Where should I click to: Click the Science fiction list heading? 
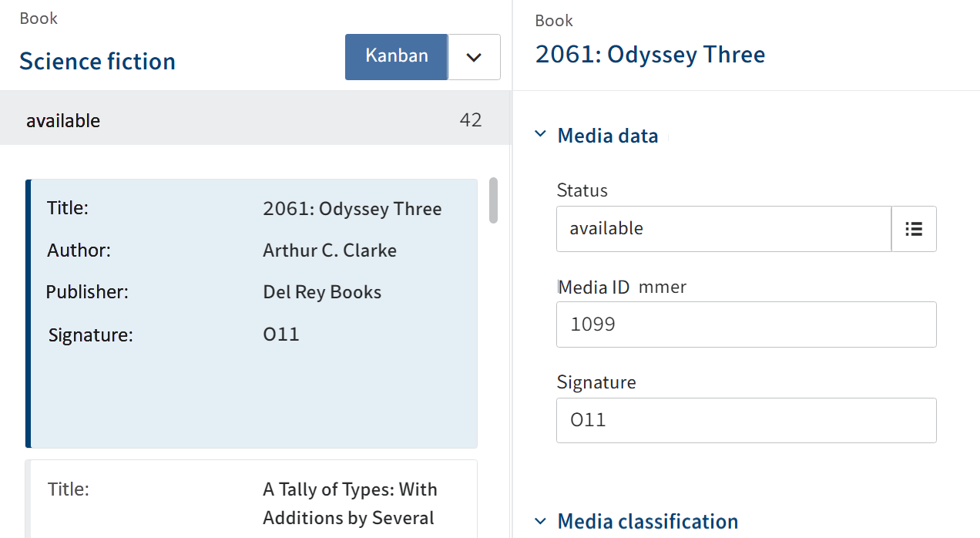pos(97,62)
